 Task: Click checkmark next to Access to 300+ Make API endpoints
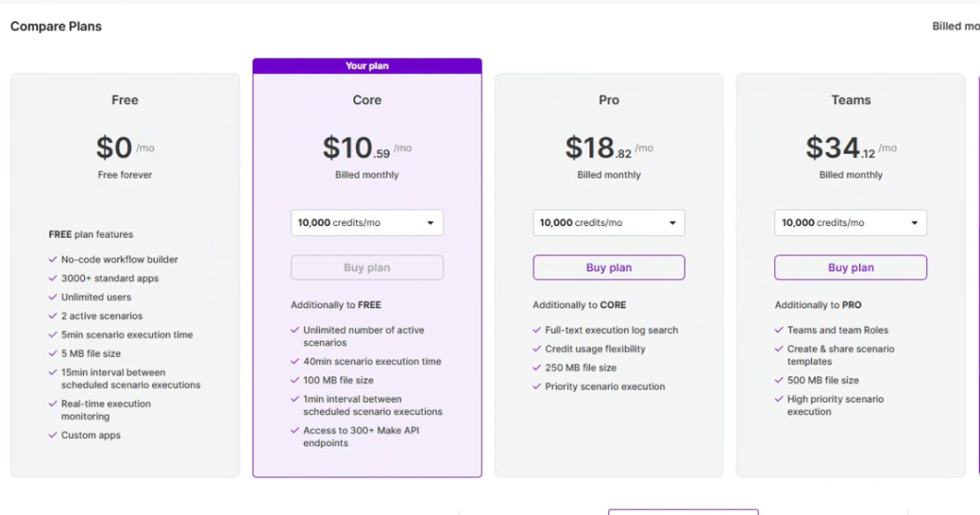[x=294, y=430]
